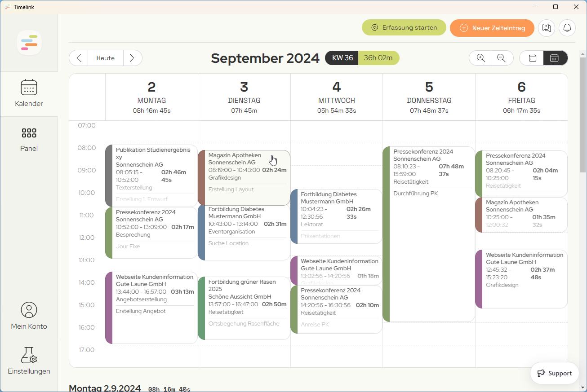Switch to week calendar view icon

click(555, 58)
